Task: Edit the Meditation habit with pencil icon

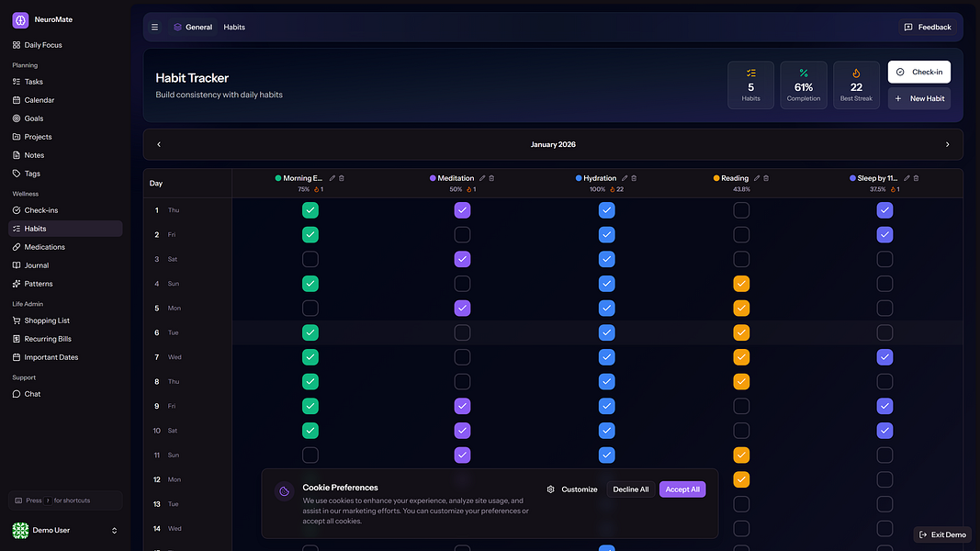Action: click(482, 178)
